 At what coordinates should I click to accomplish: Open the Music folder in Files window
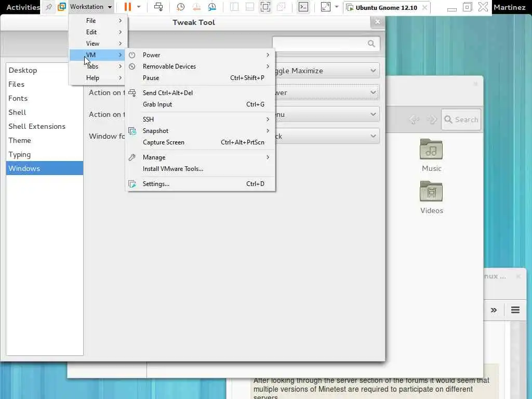coord(431,155)
